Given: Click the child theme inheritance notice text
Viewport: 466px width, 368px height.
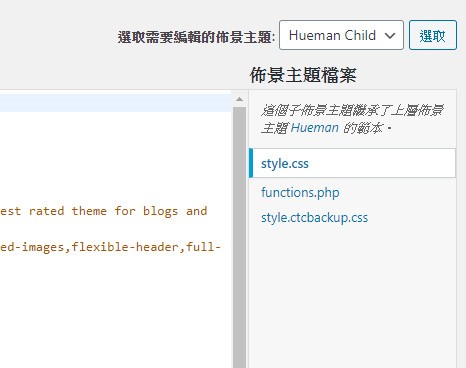Looking at the screenshot, I should point(352,119).
